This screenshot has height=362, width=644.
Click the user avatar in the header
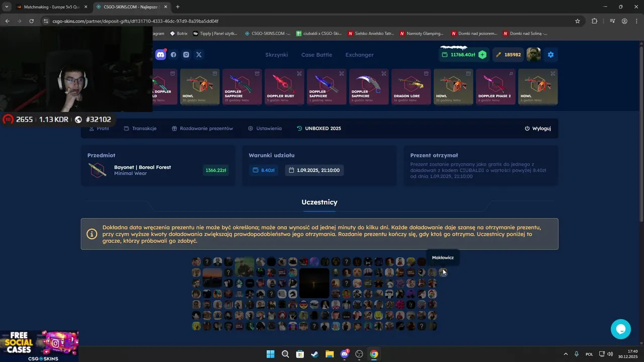click(x=533, y=55)
